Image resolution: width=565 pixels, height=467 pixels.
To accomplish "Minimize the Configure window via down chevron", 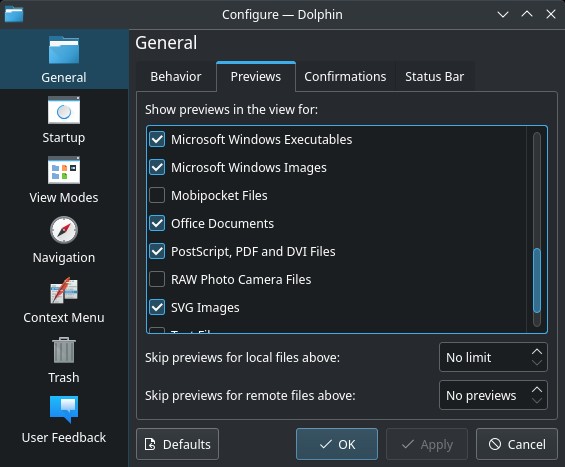I will [503, 14].
